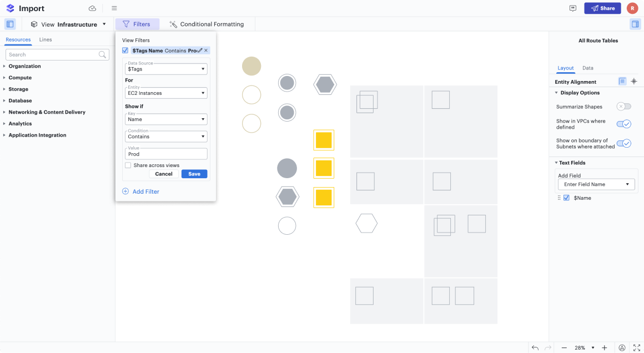This screenshot has width=644, height=353.
Task: Click the Value field containing Prod
Action: pyautogui.click(x=166, y=154)
